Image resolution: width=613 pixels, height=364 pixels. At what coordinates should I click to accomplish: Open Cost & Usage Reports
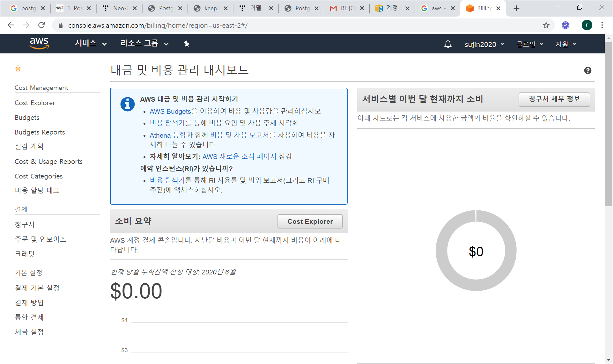point(48,162)
